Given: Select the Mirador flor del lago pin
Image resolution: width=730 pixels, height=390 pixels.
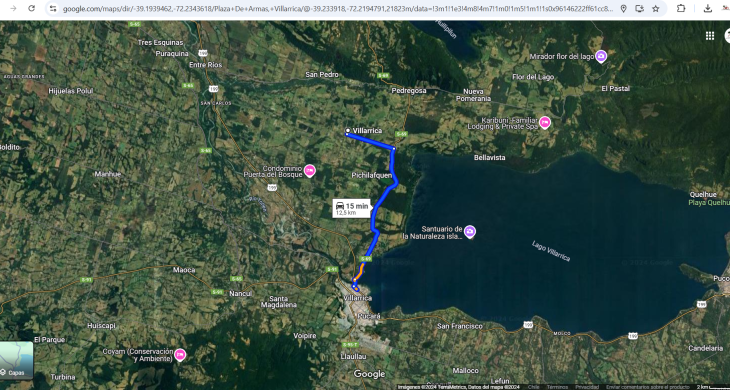Looking at the screenshot, I should pos(602,56).
